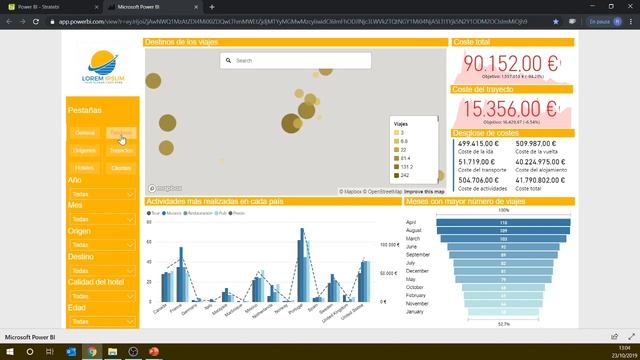
Task: Bookmark this page with the star icon
Action: click(556, 21)
